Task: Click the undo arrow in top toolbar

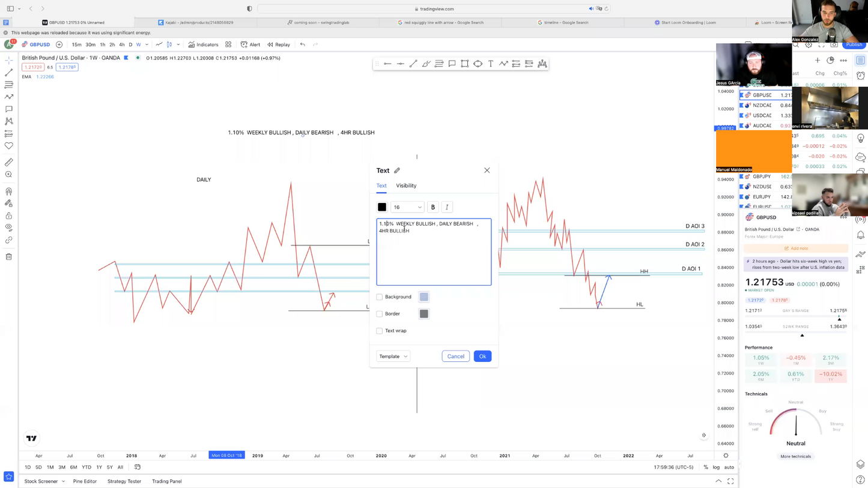Action: click(x=303, y=44)
